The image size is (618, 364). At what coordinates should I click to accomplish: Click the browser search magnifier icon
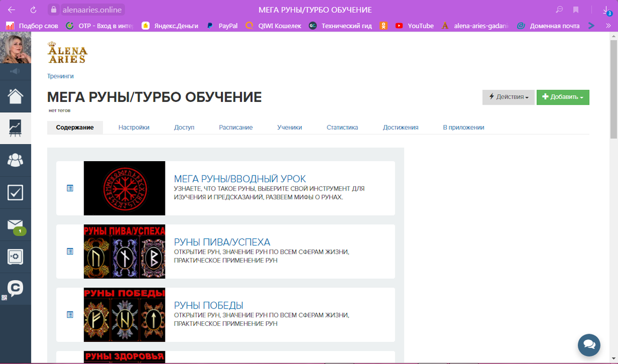(x=559, y=10)
